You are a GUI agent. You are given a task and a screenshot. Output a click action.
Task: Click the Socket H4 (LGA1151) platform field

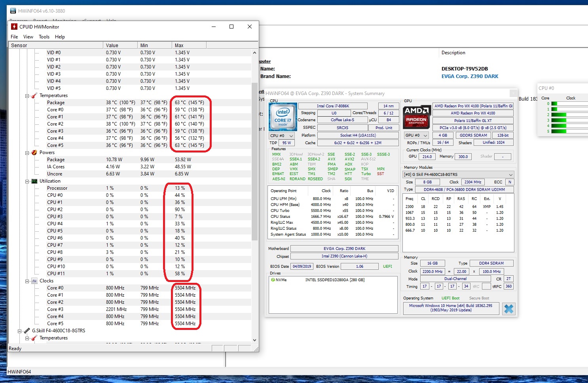358,135
